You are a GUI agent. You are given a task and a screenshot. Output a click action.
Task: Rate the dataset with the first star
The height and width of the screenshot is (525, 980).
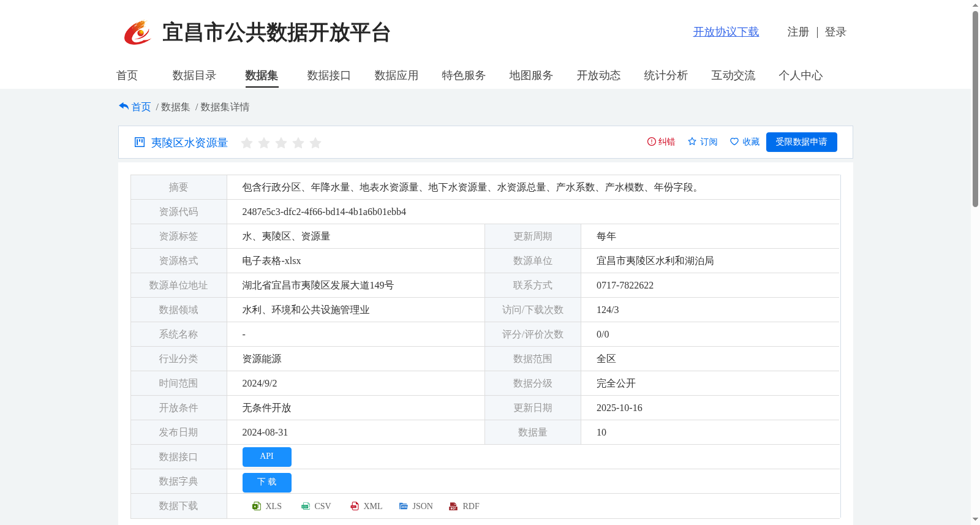coord(247,143)
